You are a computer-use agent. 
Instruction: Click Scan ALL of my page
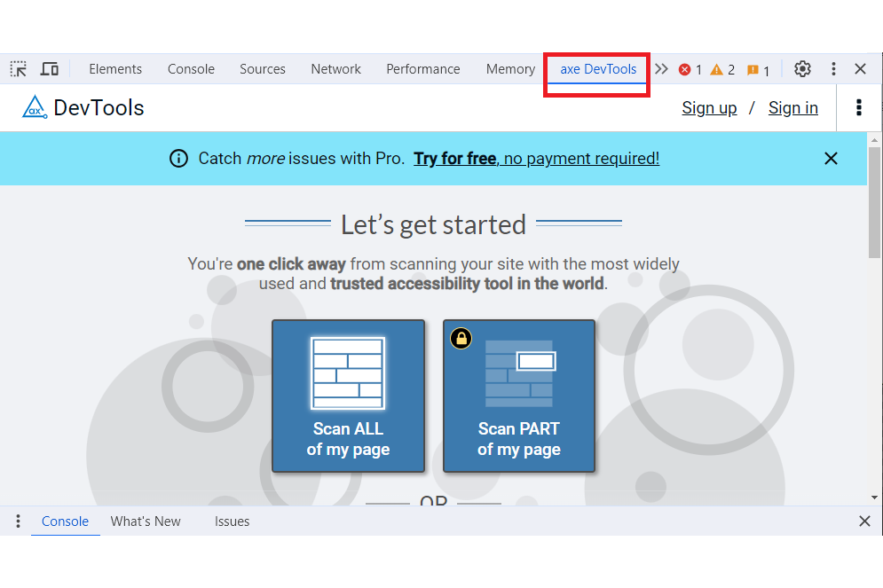point(348,396)
